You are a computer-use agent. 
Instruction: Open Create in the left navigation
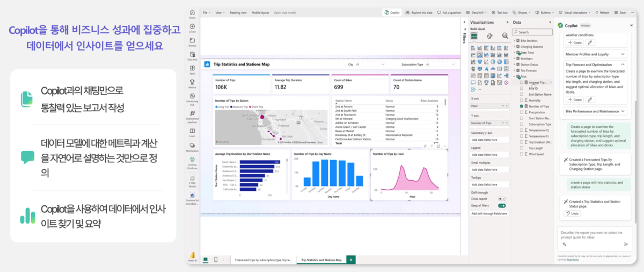coord(192,27)
